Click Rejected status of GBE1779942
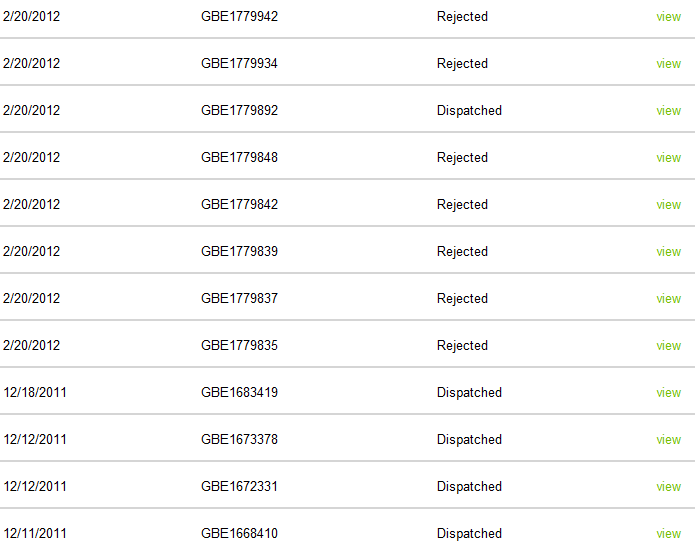The image size is (695, 553). tap(462, 17)
